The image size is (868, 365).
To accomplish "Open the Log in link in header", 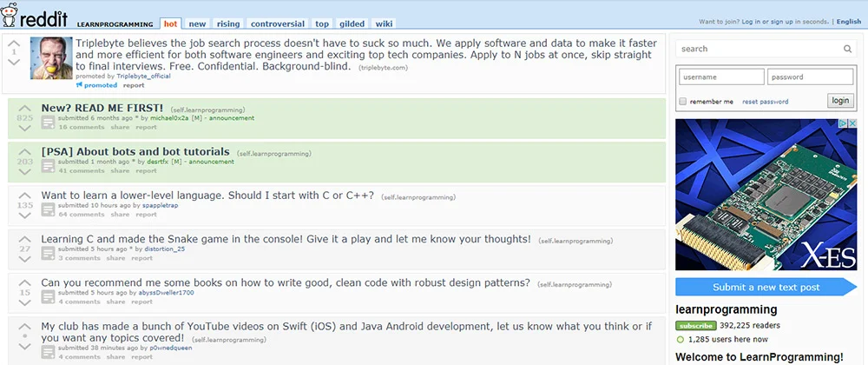I will (751, 22).
